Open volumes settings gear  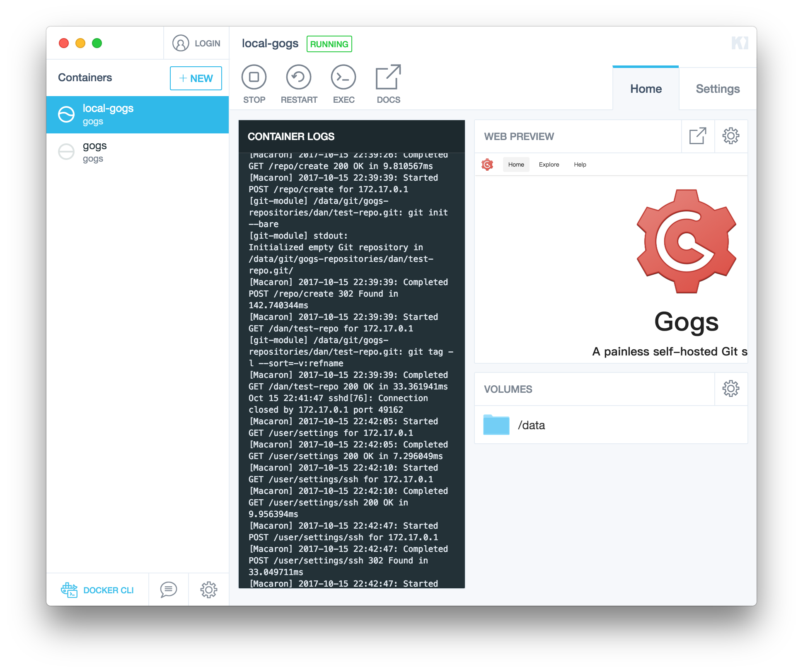[x=731, y=389]
